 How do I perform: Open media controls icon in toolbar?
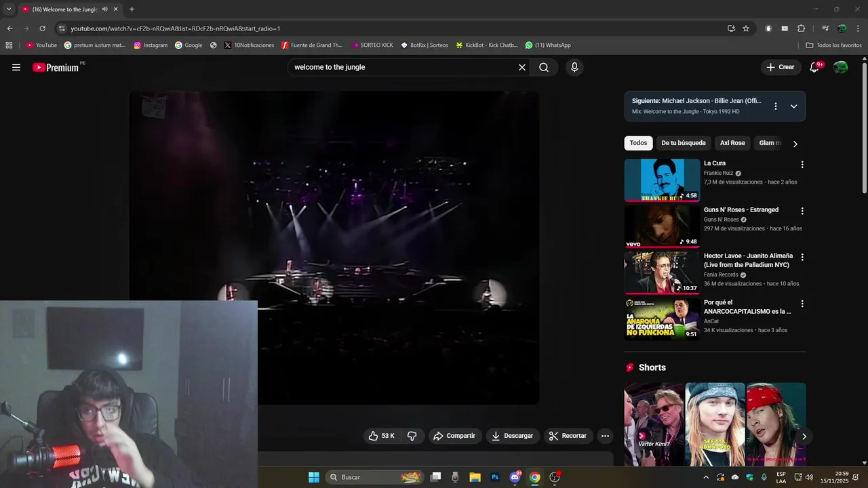pos(825,28)
